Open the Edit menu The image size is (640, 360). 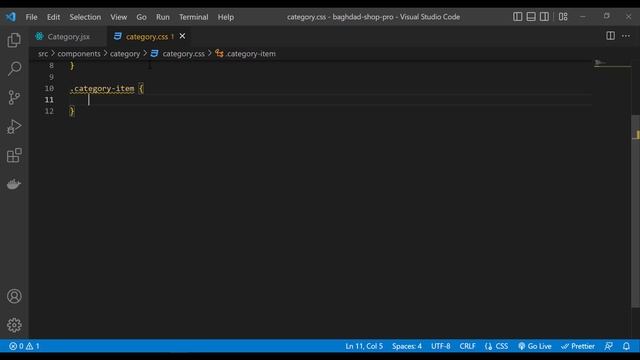[x=53, y=17]
